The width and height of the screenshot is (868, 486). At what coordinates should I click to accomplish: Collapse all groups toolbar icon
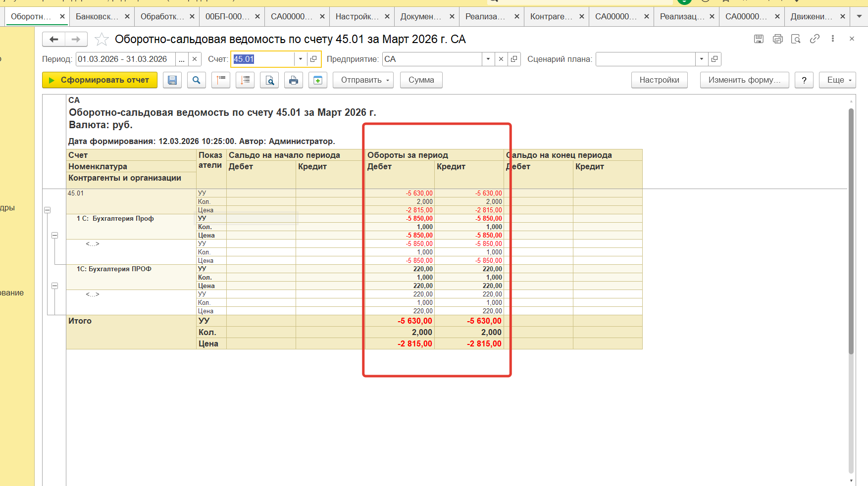point(221,80)
